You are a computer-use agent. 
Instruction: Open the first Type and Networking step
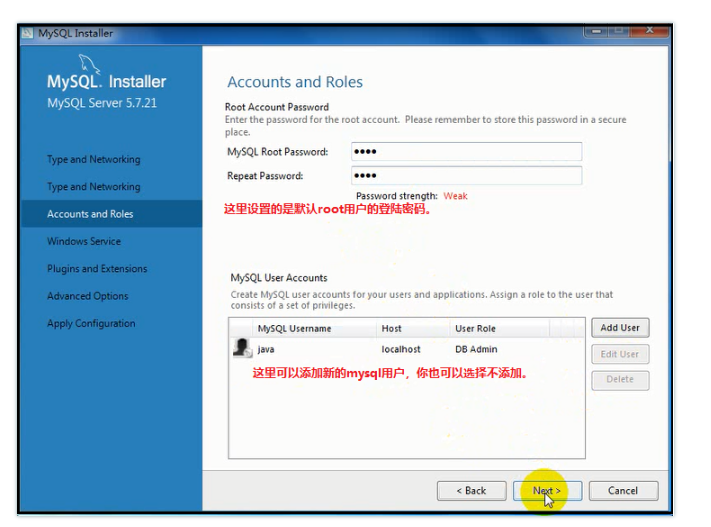(x=93, y=159)
